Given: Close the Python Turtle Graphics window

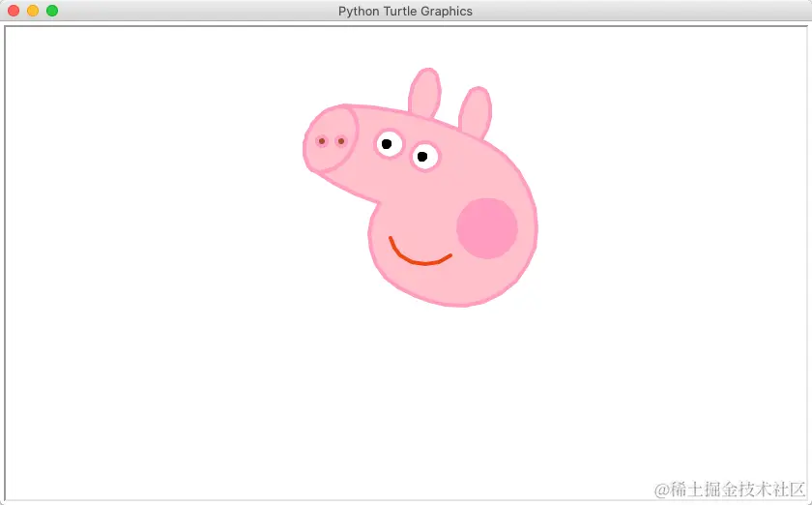Looking at the screenshot, I should pyautogui.click(x=14, y=11).
